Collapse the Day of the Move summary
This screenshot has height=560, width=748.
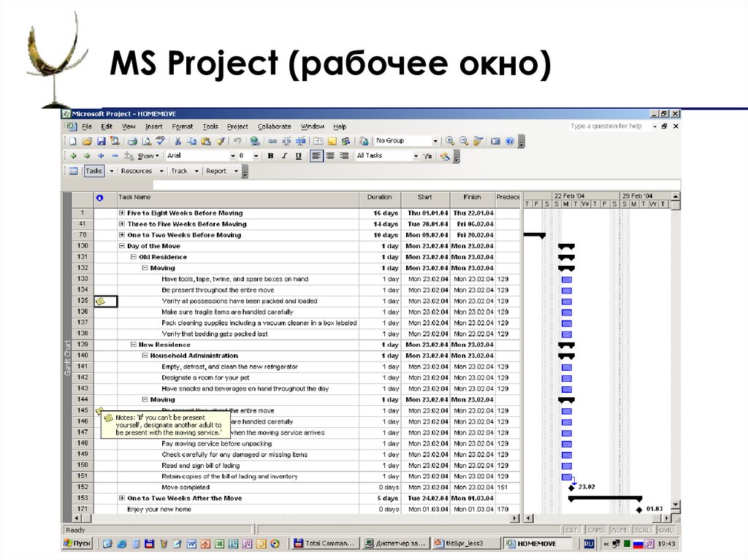[x=122, y=245]
